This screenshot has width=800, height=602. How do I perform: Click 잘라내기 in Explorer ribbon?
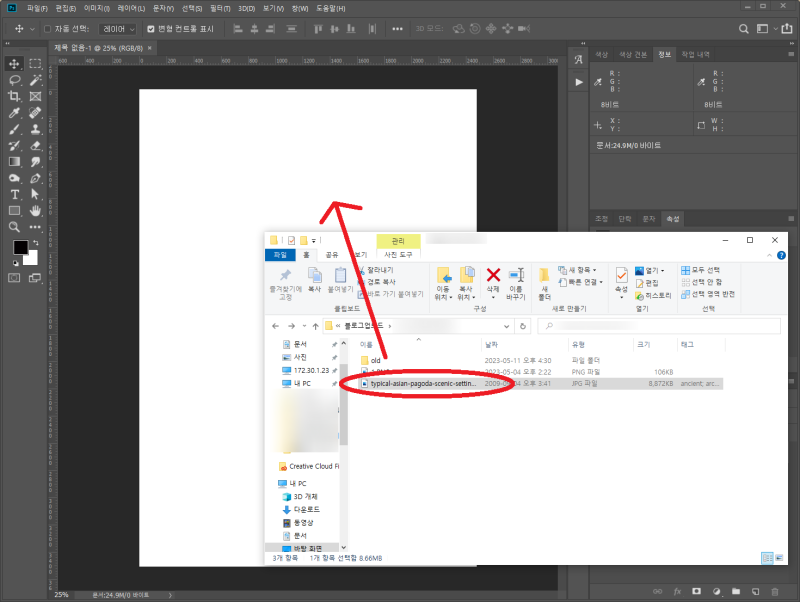(376, 270)
